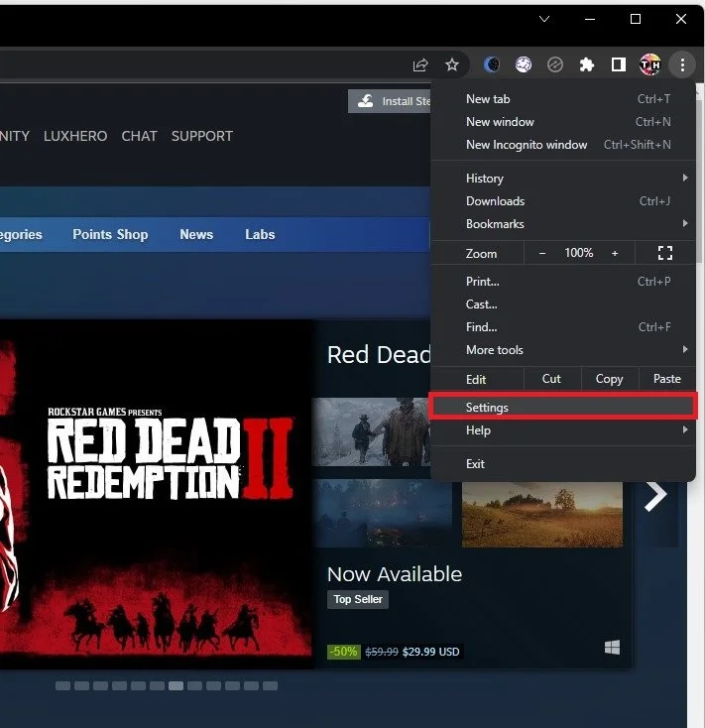The width and height of the screenshot is (705, 728).
Task: Advance carousel with right chevron arrow
Action: 655,496
